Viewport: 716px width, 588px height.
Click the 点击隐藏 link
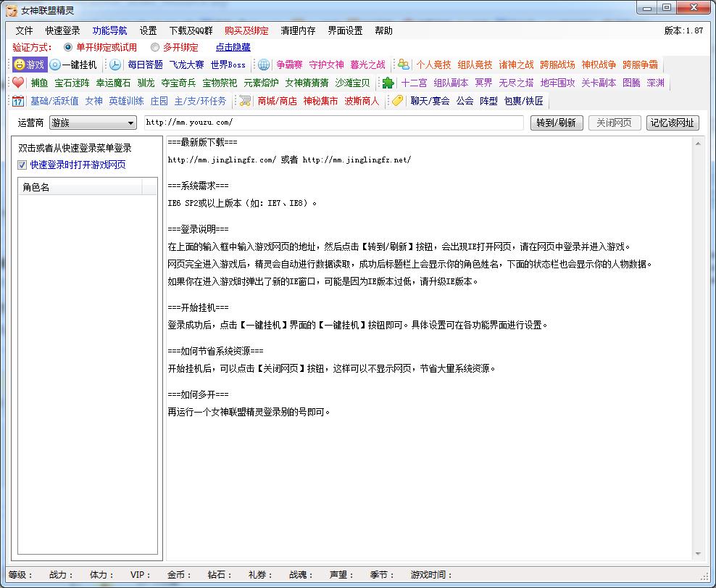[233, 47]
